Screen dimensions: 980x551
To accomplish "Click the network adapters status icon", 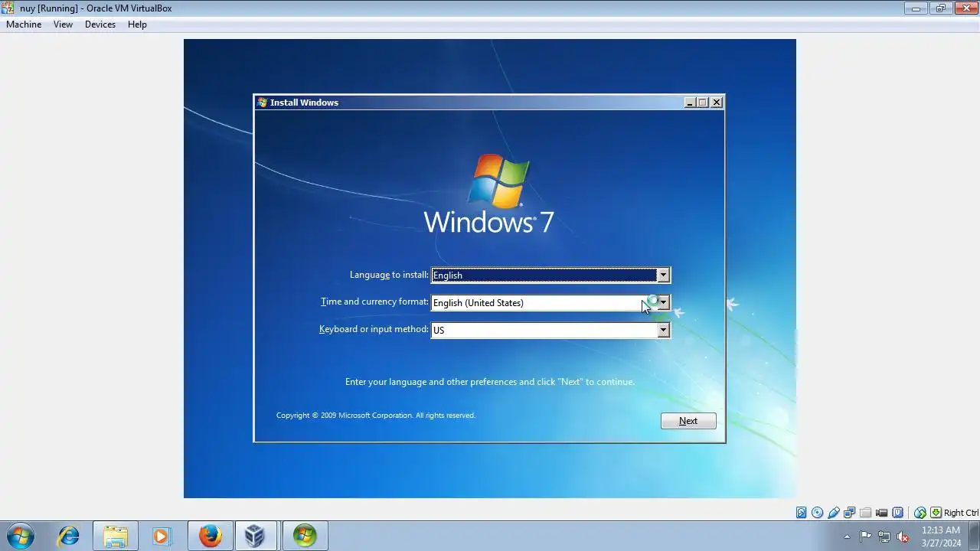I will 849,512.
